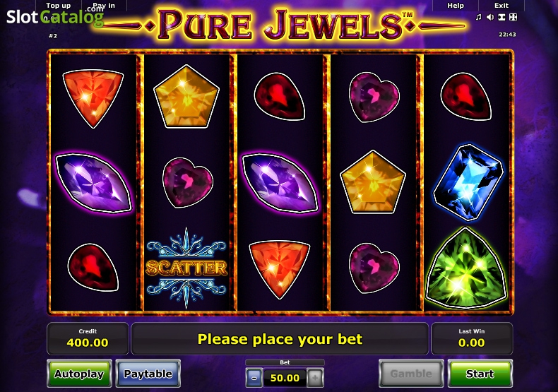Open the Help menu

coord(456,6)
